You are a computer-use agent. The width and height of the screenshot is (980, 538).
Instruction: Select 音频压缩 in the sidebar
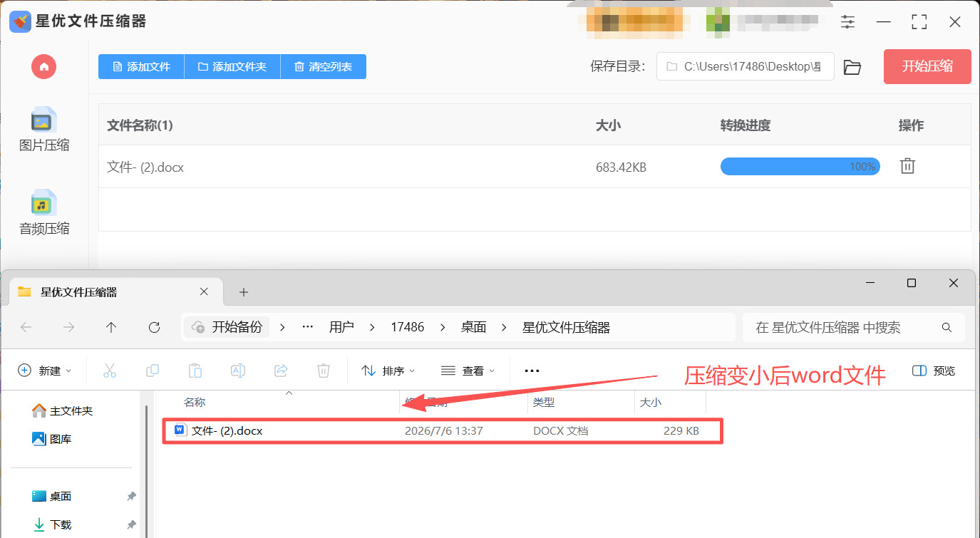[44, 214]
